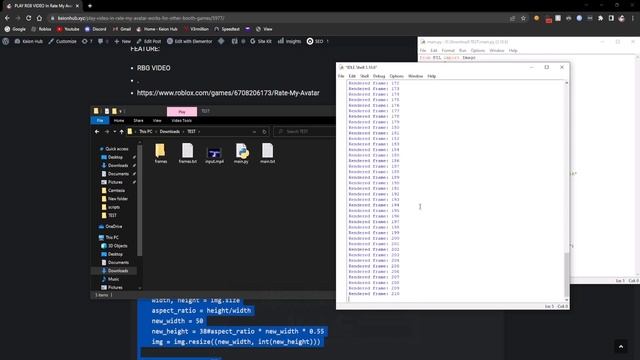Click the IDLE Shell vertical scrollbar thumb
This screenshot has height=360, width=640.
(x=566, y=274)
